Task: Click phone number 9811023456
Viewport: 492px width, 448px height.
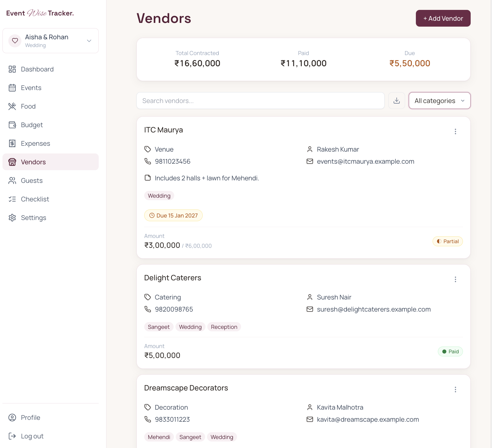Action: point(173,162)
